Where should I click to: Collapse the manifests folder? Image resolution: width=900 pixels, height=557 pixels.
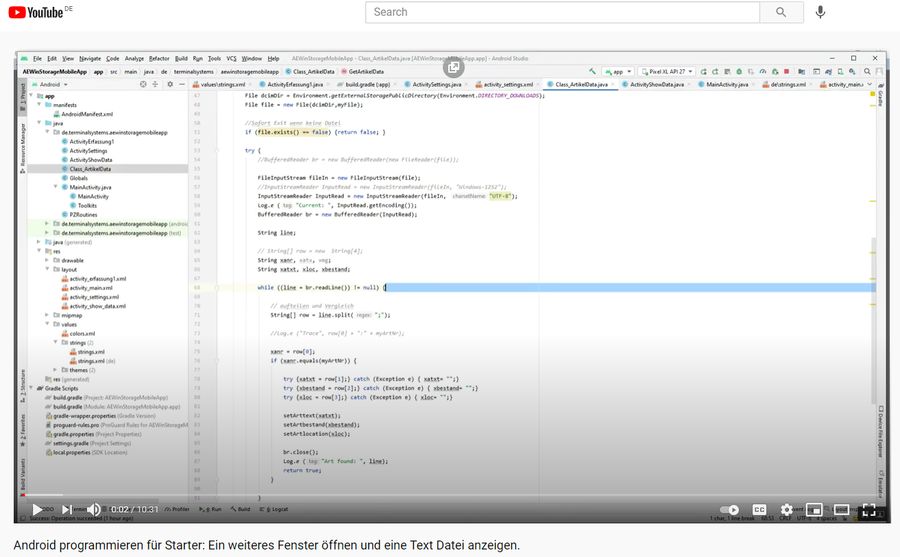pos(40,105)
